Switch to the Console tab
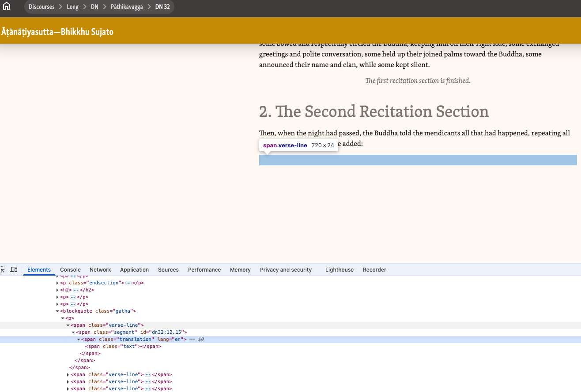The width and height of the screenshot is (581, 392). pyautogui.click(x=70, y=270)
